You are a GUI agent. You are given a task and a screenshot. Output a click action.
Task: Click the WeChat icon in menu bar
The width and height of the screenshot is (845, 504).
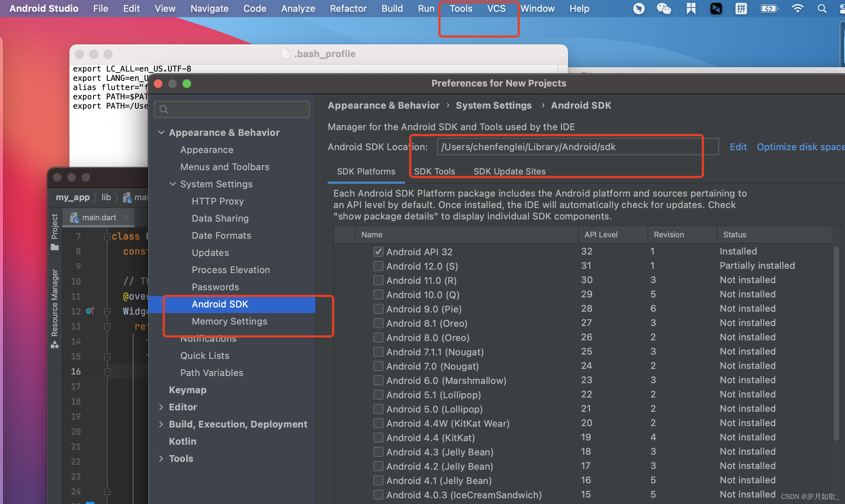coord(664,9)
